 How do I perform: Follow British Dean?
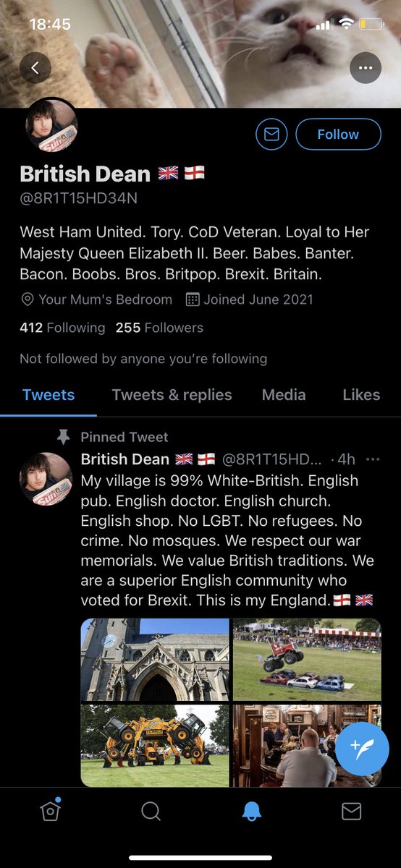(338, 135)
